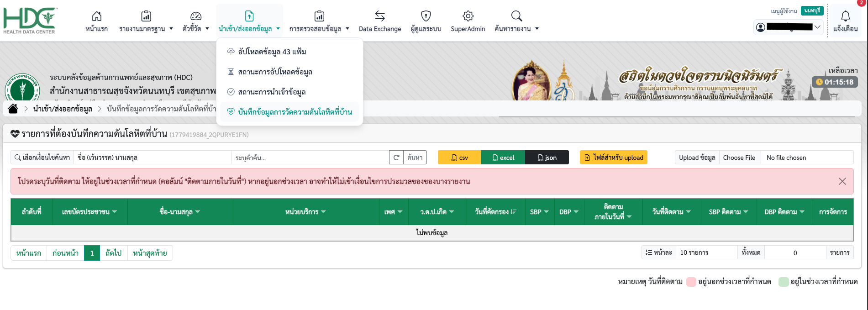Screen dimensions: 868x310
Task: Click ค้นหา search button
Action: (415, 158)
